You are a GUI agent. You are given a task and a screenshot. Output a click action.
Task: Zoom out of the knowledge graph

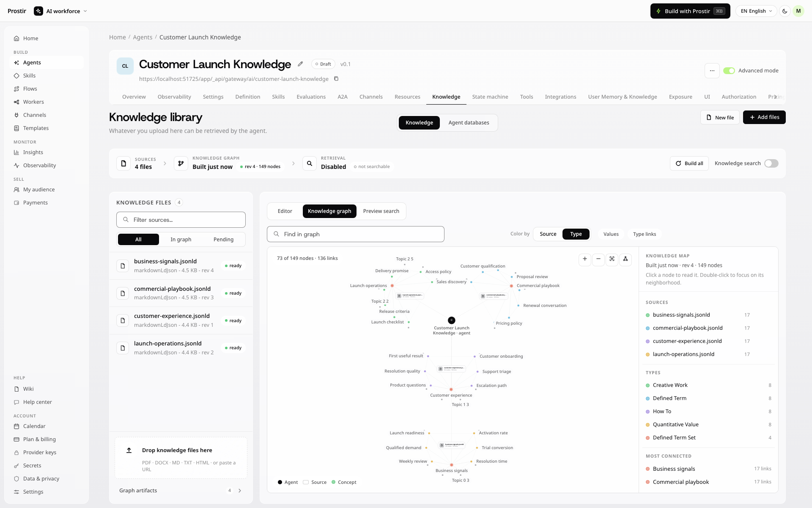click(x=598, y=259)
